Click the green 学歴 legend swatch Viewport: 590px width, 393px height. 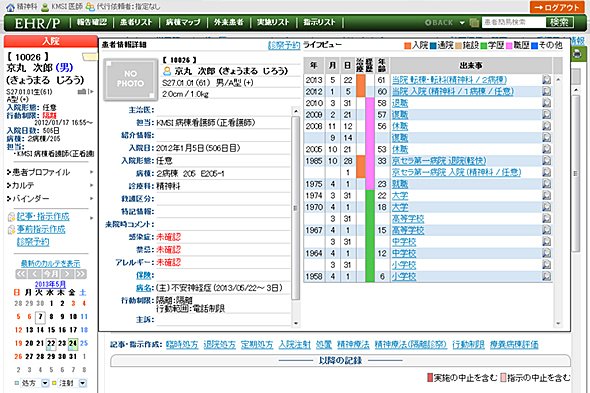[484, 46]
